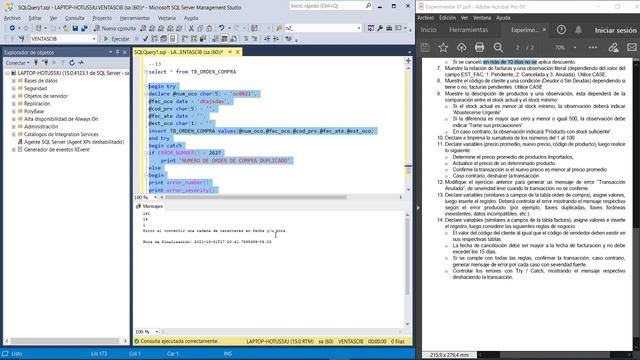Viewport: 640px width, 360px height.
Task: Open SSMS Herramientas menu
Action: pyautogui.click(x=135, y=18)
